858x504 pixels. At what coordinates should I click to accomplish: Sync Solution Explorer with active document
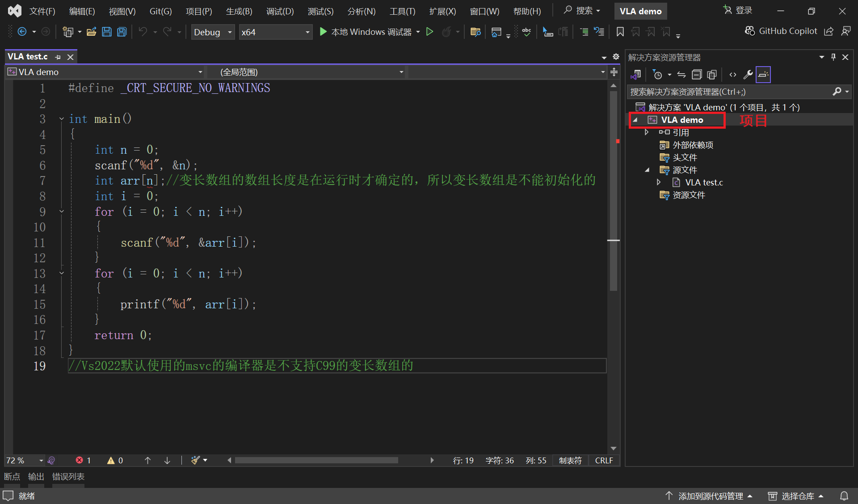pyautogui.click(x=681, y=74)
